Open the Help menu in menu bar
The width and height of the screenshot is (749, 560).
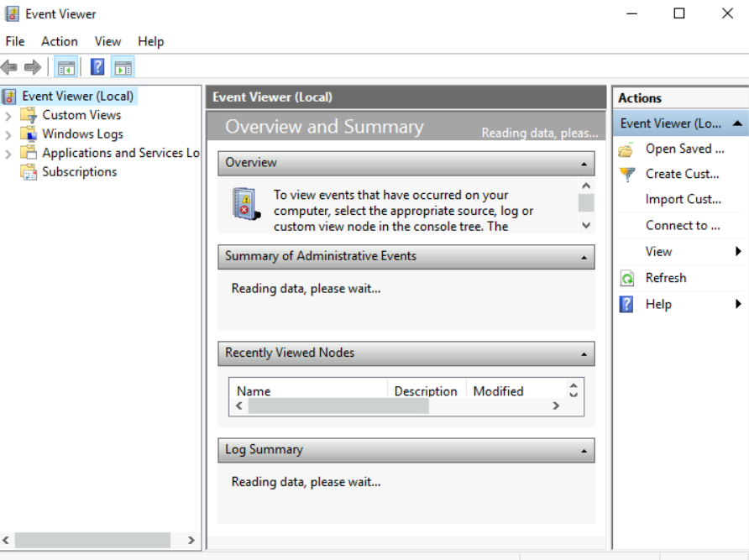click(151, 42)
